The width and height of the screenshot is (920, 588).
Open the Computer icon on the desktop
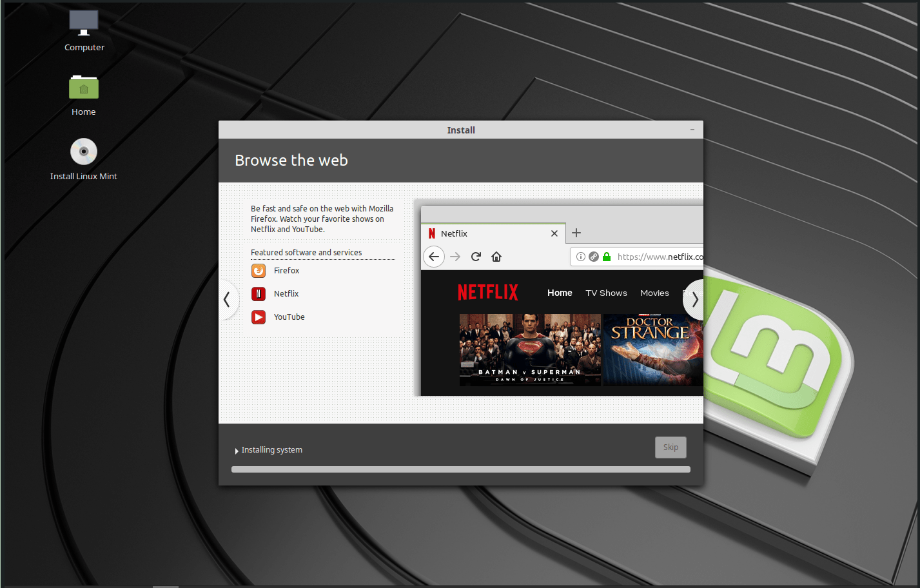(83, 21)
